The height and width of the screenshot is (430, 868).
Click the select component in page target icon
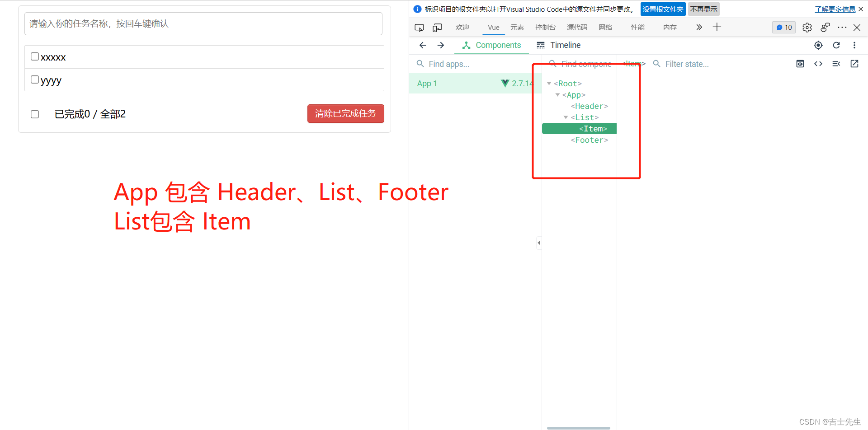click(818, 45)
